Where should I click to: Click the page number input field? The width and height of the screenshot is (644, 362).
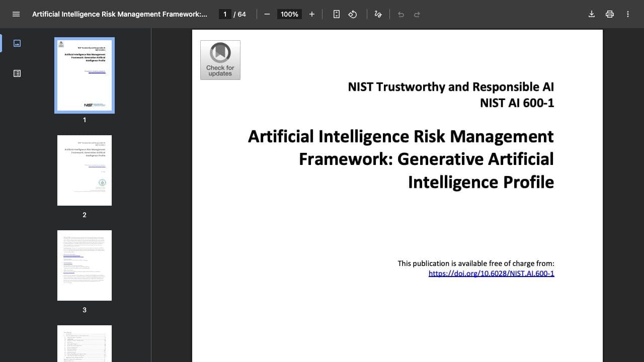[x=225, y=14]
